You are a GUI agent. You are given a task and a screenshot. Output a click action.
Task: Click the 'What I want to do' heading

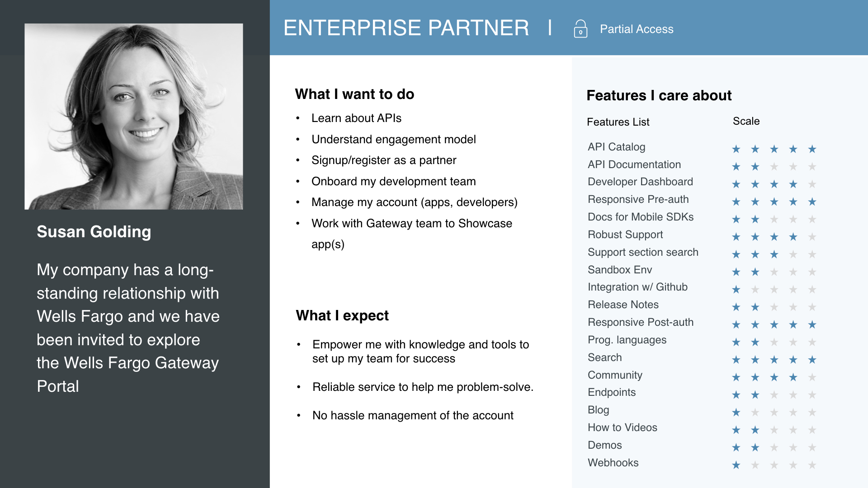tap(354, 94)
